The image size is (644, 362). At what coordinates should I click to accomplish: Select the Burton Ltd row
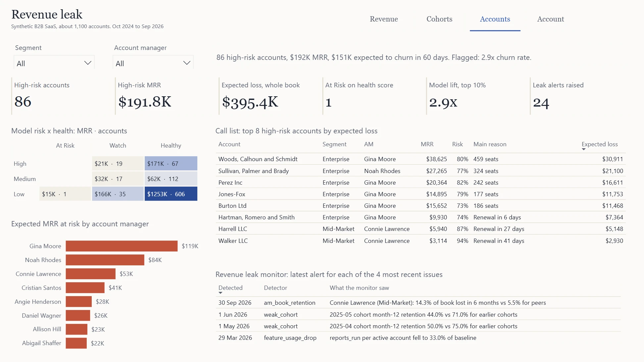pos(421,205)
